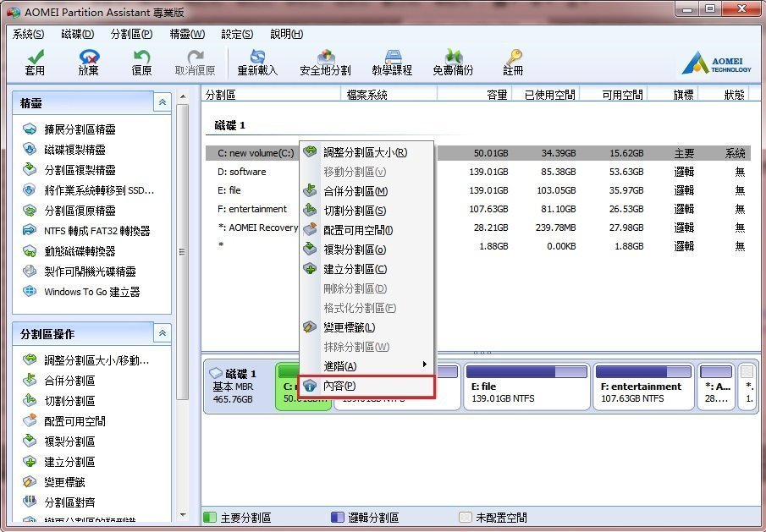Expand the 進階(A) submenu arrow
766x532 pixels.
coord(425,364)
